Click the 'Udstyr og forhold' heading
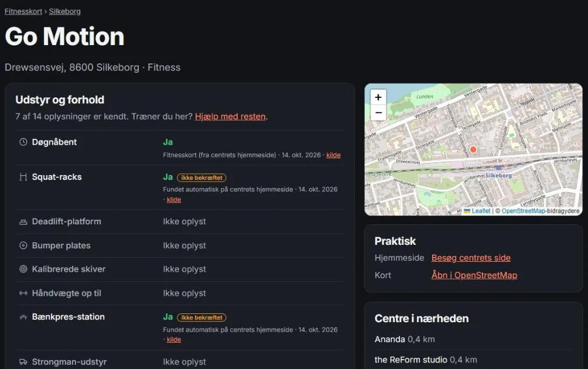The image size is (588, 369). [x=60, y=100]
